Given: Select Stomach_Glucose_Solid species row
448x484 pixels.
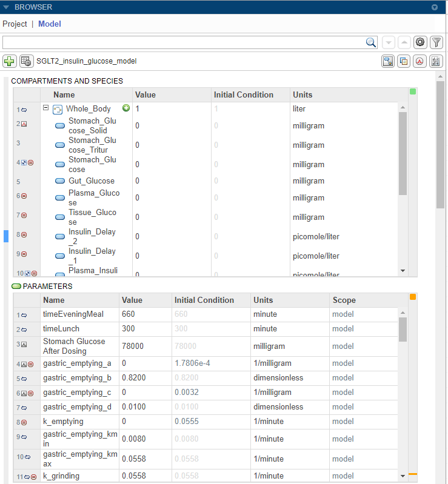Looking at the screenshot, I should (92, 125).
